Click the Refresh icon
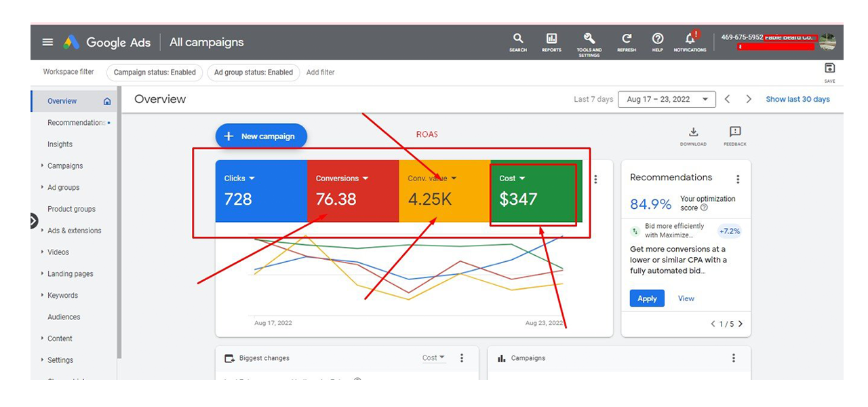 click(627, 39)
